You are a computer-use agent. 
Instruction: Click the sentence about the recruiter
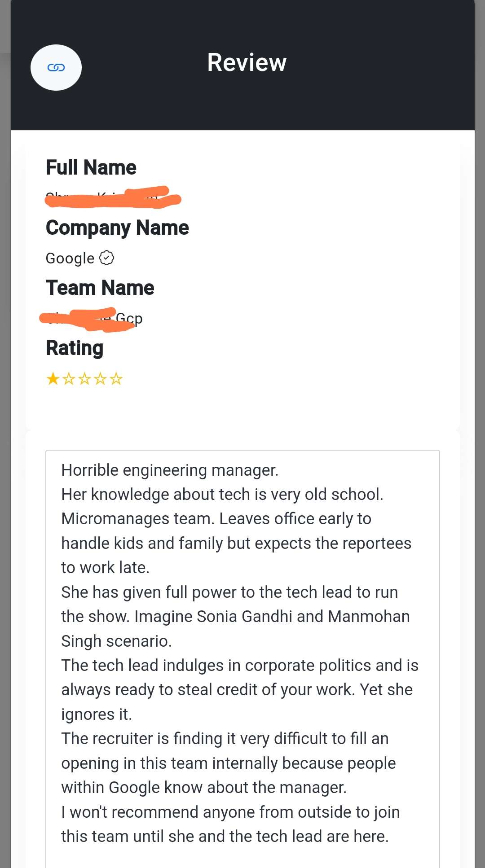[229, 763]
